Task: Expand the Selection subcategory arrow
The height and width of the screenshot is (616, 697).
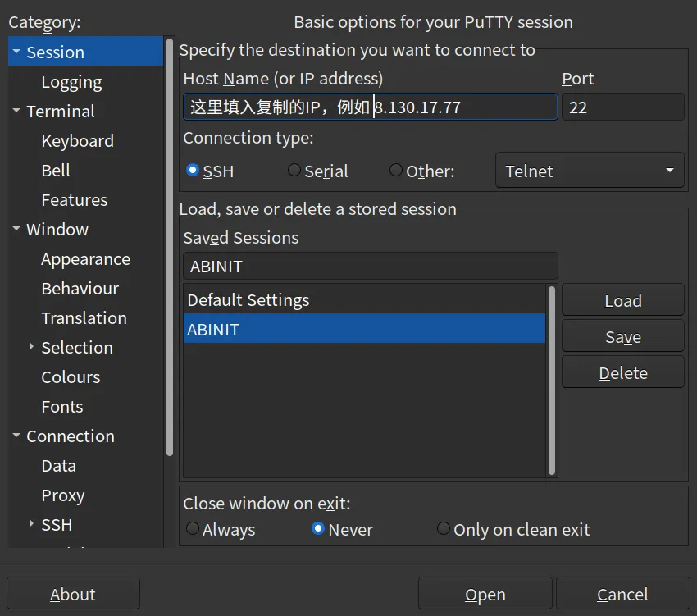Action: [31, 347]
